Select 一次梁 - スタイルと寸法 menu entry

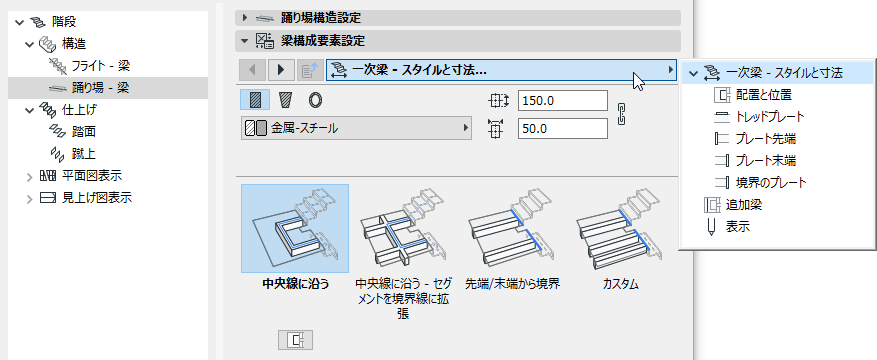[x=777, y=72]
